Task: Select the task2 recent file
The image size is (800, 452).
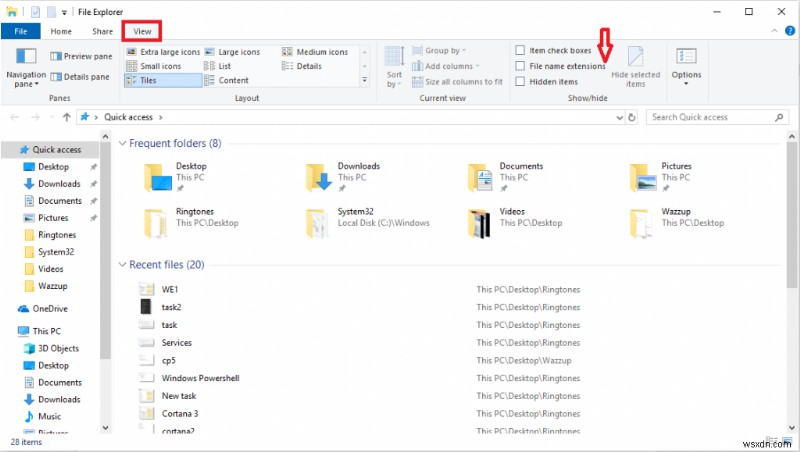Action: pyautogui.click(x=171, y=307)
